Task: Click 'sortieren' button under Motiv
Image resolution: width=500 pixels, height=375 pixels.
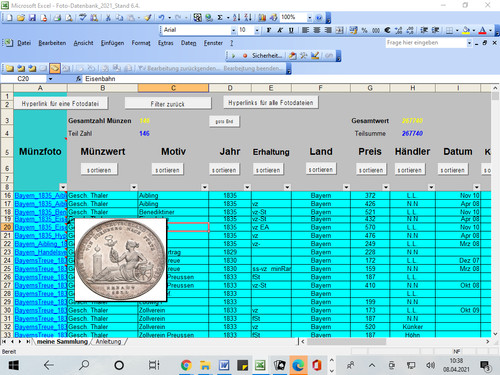Action: point(167,170)
